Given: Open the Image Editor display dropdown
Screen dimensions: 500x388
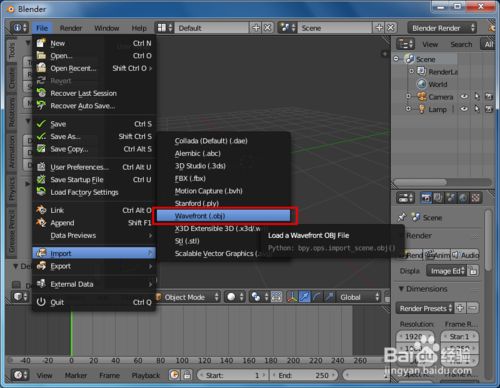Looking at the screenshot, I should pos(447,271).
